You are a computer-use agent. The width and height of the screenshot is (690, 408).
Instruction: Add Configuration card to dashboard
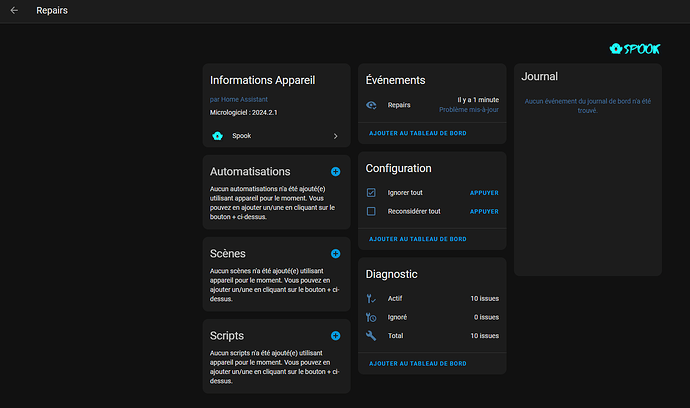point(418,239)
